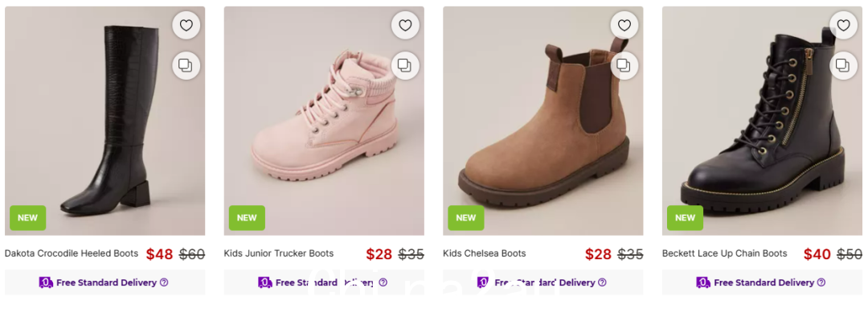868x313 pixels.
Task: Select compare icon on Kids Chelsea Boots
Action: pyautogui.click(x=624, y=66)
